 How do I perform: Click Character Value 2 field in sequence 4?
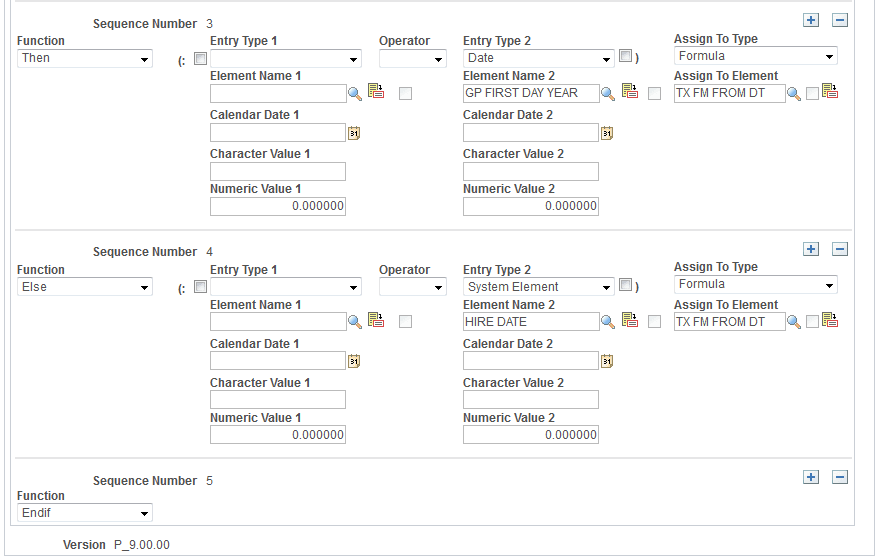coord(530,400)
